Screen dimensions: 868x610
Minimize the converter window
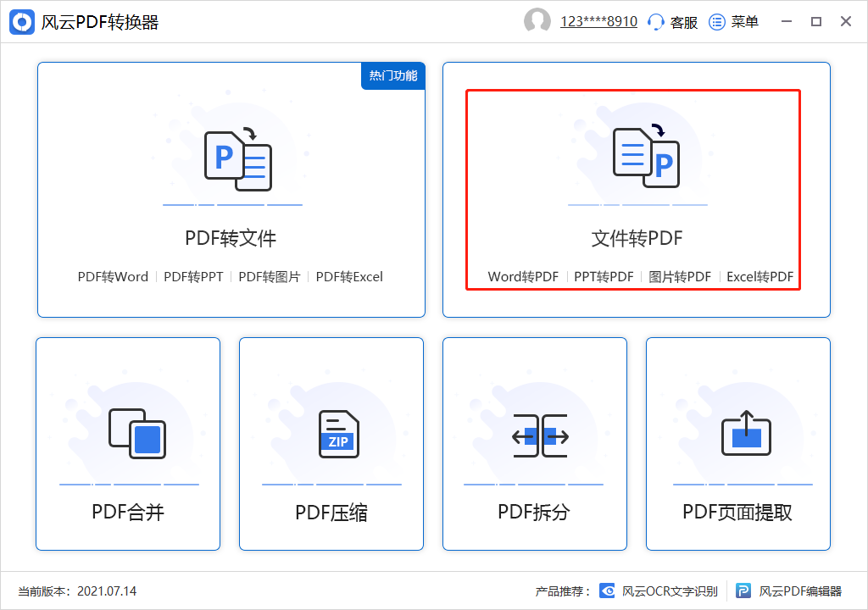(x=787, y=21)
